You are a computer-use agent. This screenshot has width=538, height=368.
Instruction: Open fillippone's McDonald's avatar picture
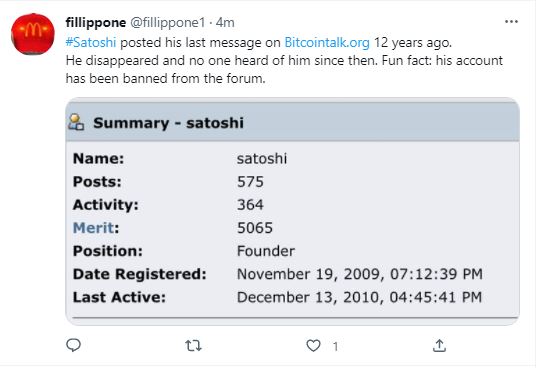[33, 34]
